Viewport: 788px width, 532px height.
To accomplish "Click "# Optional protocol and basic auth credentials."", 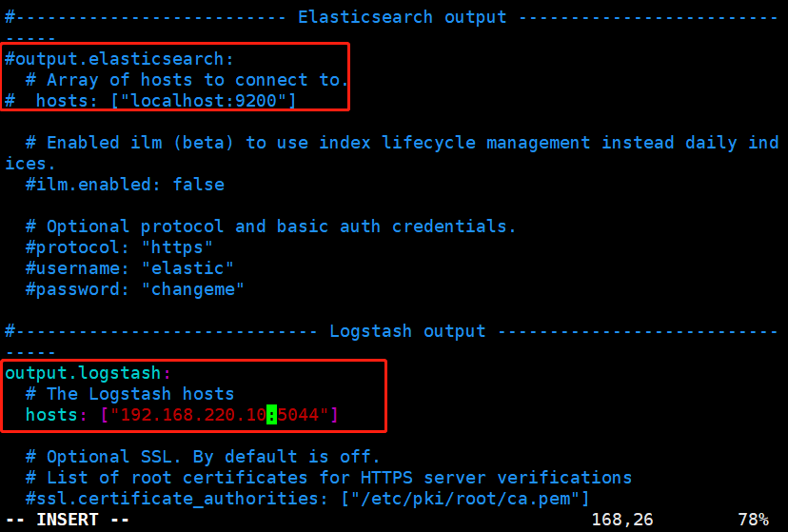I will point(270,227).
